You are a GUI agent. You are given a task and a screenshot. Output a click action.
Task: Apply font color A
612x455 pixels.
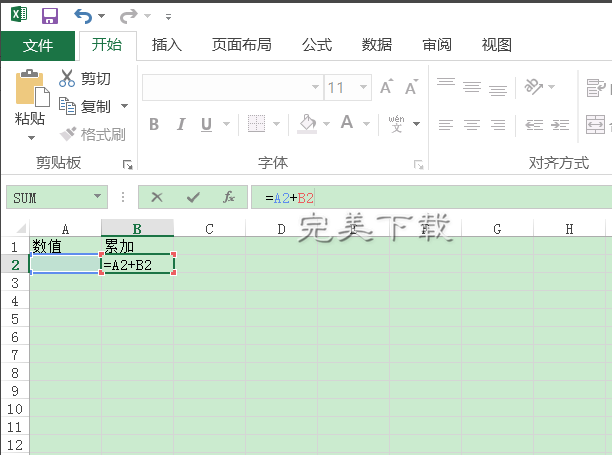[x=347, y=123]
